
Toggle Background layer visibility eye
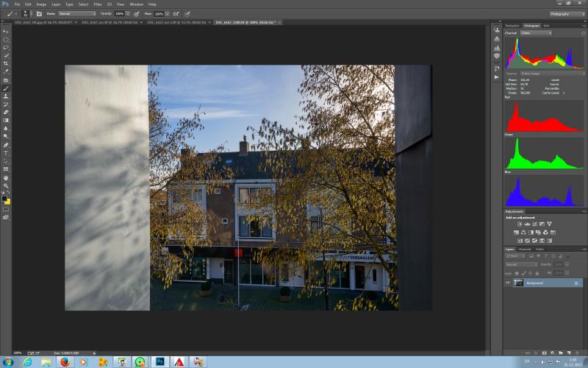tap(508, 283)
